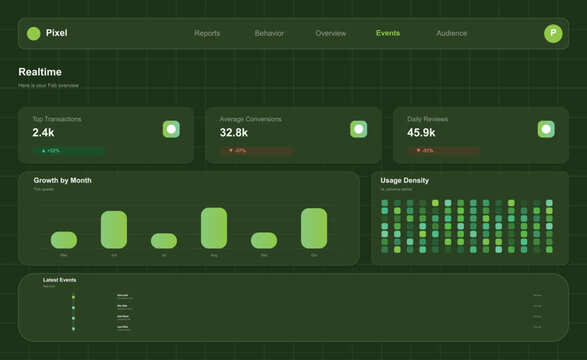This screenshot has height=360, width=587.
Task: Click the 'Here is your Feb overview' subtitle
Action: click(49, 85)
